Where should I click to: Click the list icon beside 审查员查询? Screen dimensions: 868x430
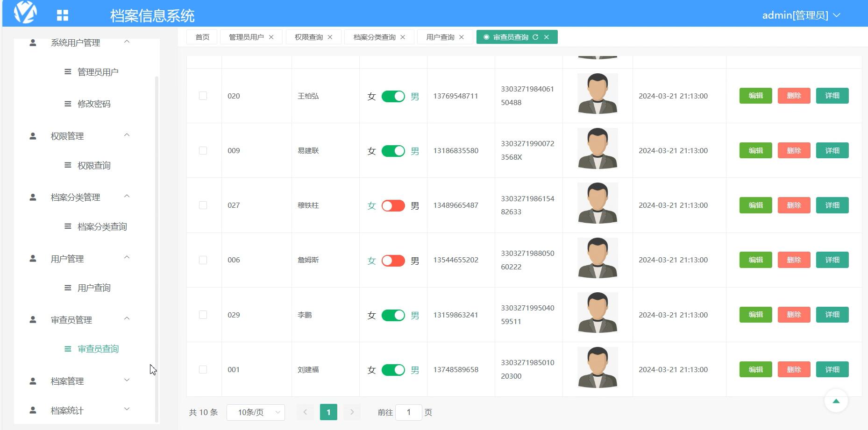(x=68, y=349)
